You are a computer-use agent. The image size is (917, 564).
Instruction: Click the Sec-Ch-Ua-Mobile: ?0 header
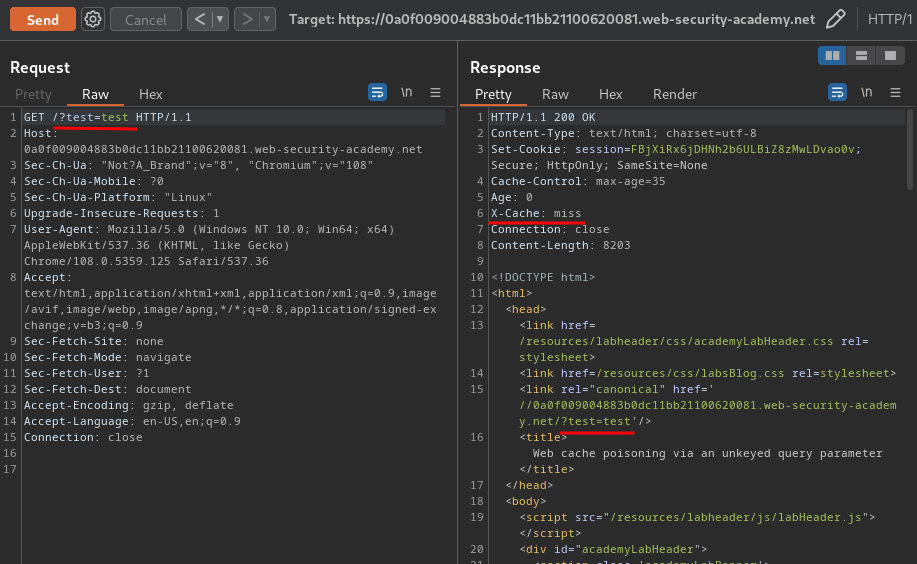click(94, 181)
